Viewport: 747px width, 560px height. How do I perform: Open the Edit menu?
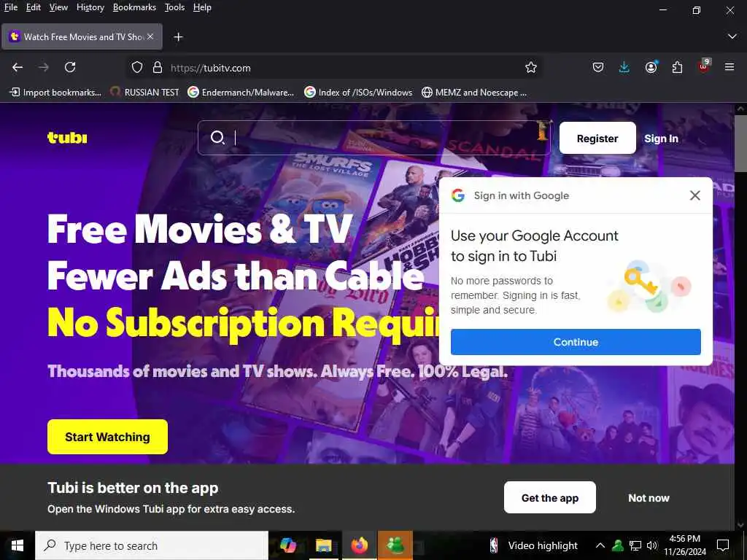tap(34, 7)
